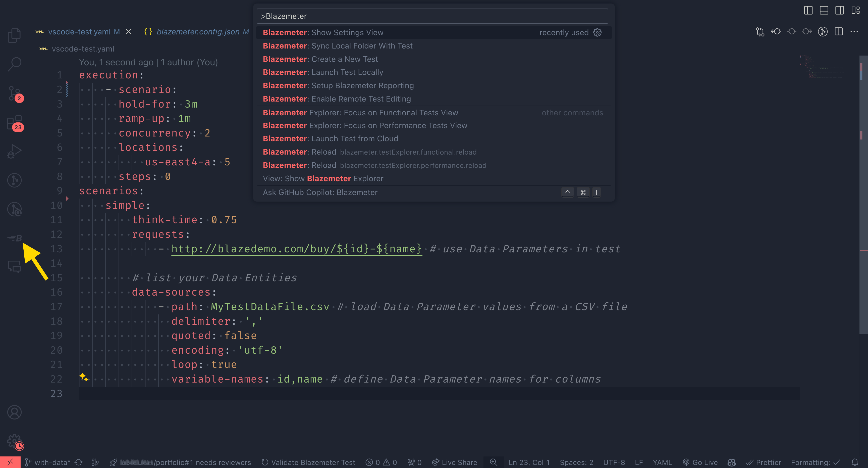The image size is (868, 468).
Task: Open portfolio#1 needs reviewers pull request
Action: tap(181, 462)
